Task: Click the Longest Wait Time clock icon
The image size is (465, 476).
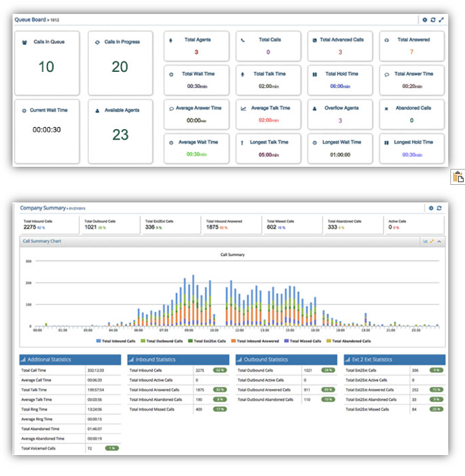Action: point(315,142)
